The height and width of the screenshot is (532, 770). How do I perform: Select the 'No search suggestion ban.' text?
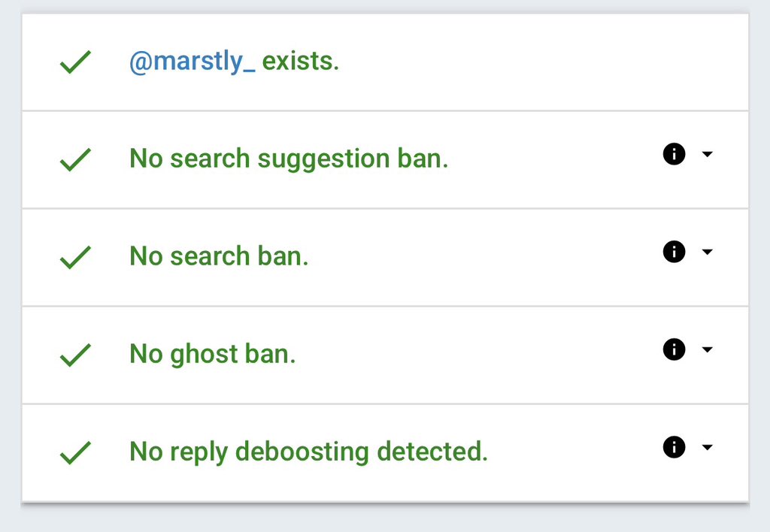pos(289,159)
